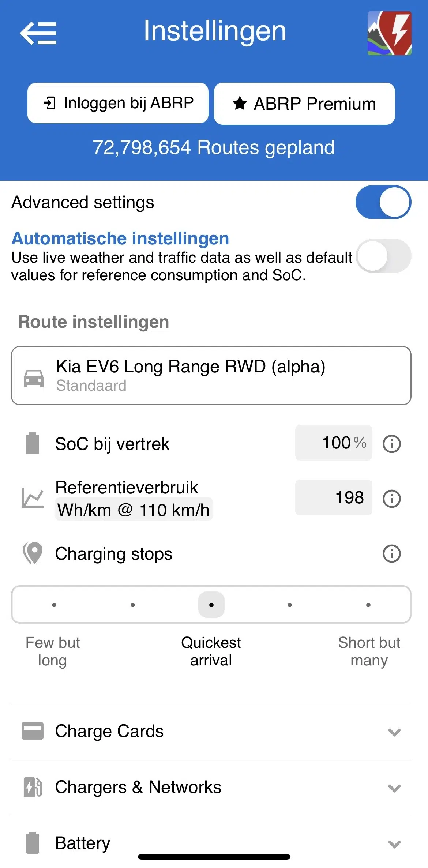Screen dimensions: 428x868
Task: Enable Automatische instellingen toggle
Action: point(383,256)
